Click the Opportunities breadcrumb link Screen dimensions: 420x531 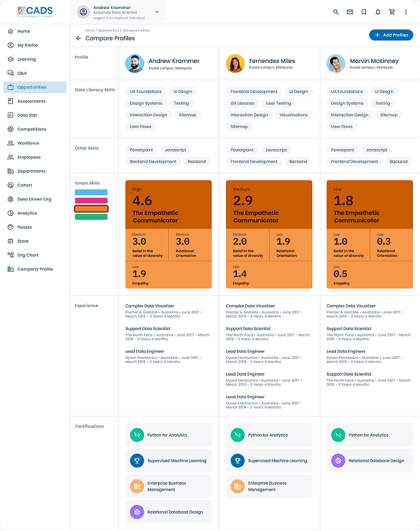[108, 30]
